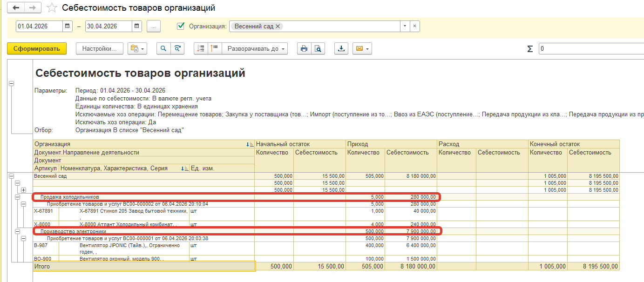Click the period selection '...' button
The width and height of the screenshot is (644, 282).
click(x=154, y=27)
